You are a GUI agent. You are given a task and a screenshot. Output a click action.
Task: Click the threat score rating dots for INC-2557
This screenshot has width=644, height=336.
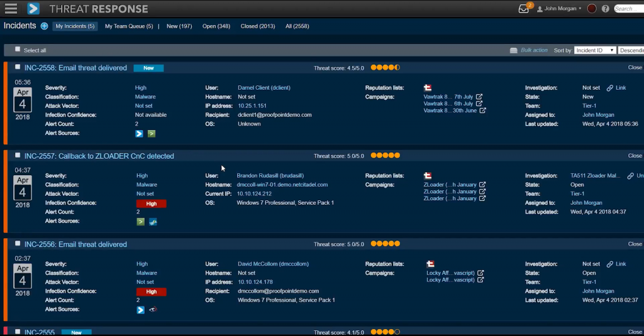[386, 156]
